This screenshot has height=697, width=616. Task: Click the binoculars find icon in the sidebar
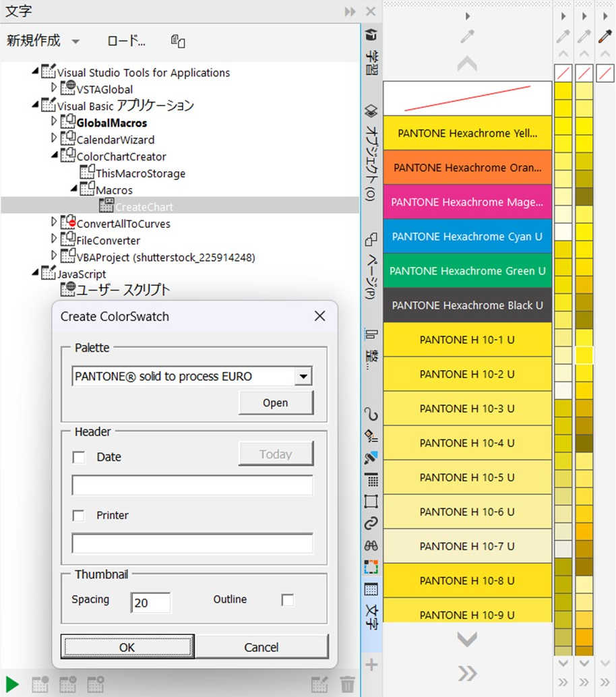[x=371, y=545]
